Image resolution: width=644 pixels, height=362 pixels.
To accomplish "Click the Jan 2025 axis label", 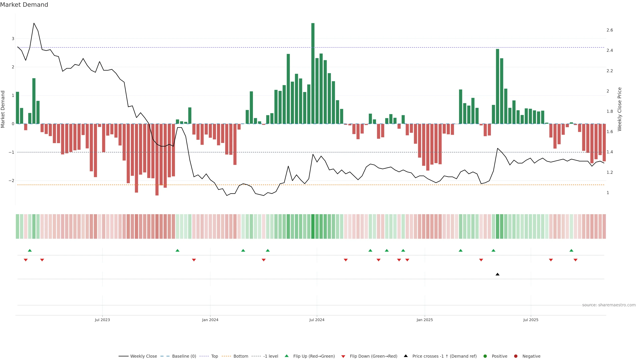I will 424,320.
